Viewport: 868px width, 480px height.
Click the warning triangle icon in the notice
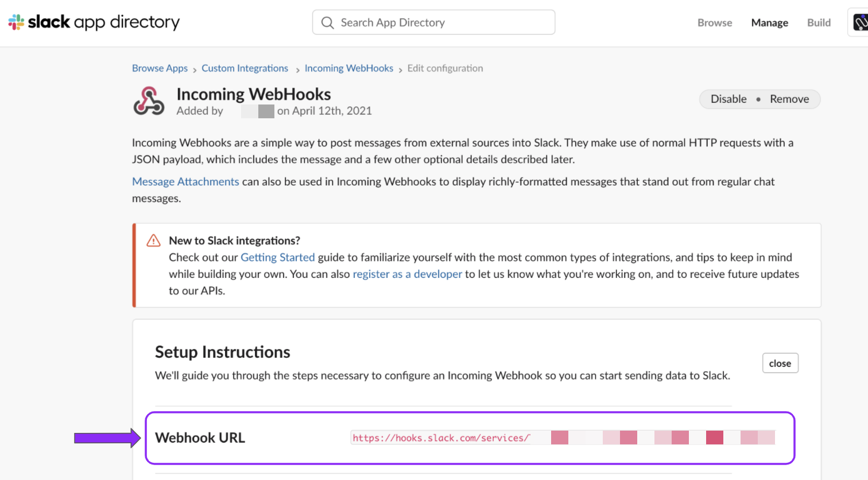click(153, 241)
